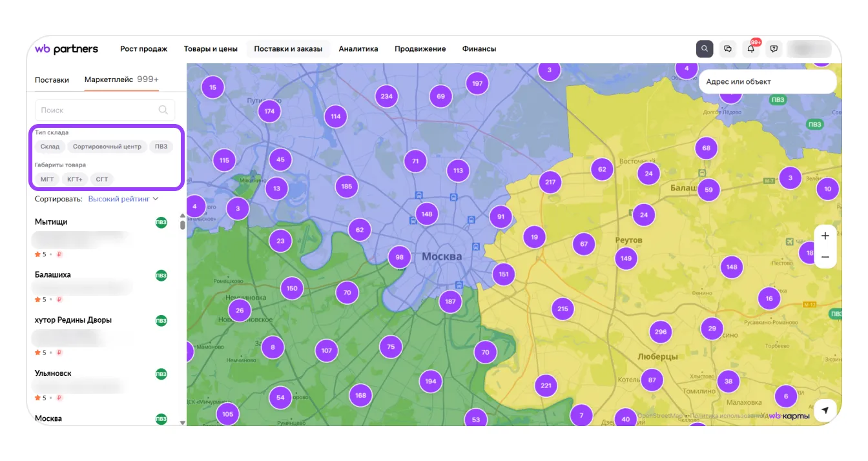Zoom in the map with plus button

coord(825,236)
